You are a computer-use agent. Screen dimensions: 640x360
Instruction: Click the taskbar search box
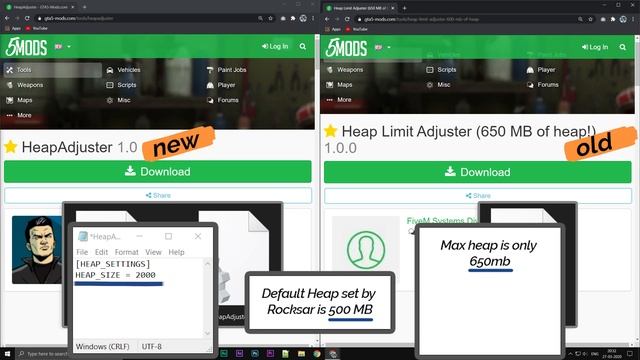[x=42, y=354]
